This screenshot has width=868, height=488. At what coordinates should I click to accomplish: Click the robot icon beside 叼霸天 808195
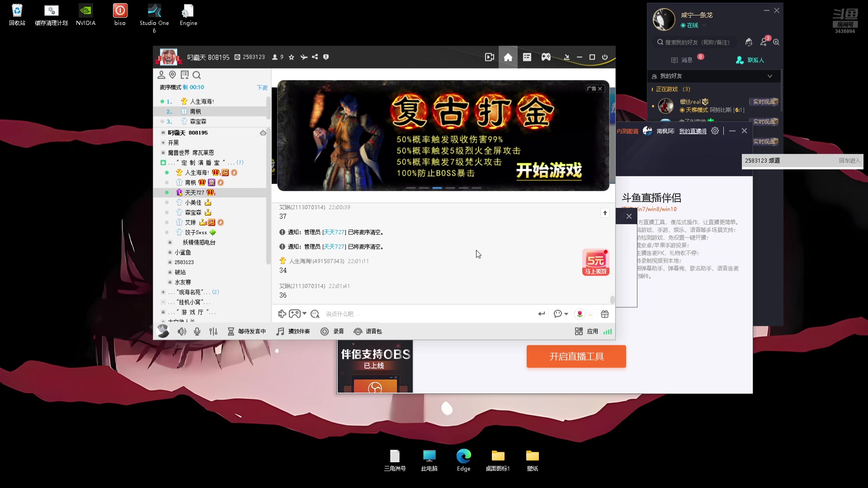point(263,133)
